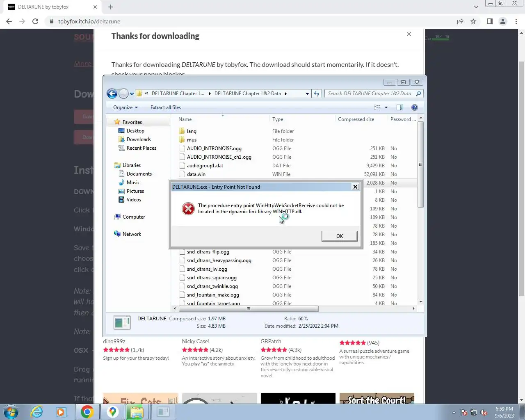Open a new Chrome tab

coord(111,7)
